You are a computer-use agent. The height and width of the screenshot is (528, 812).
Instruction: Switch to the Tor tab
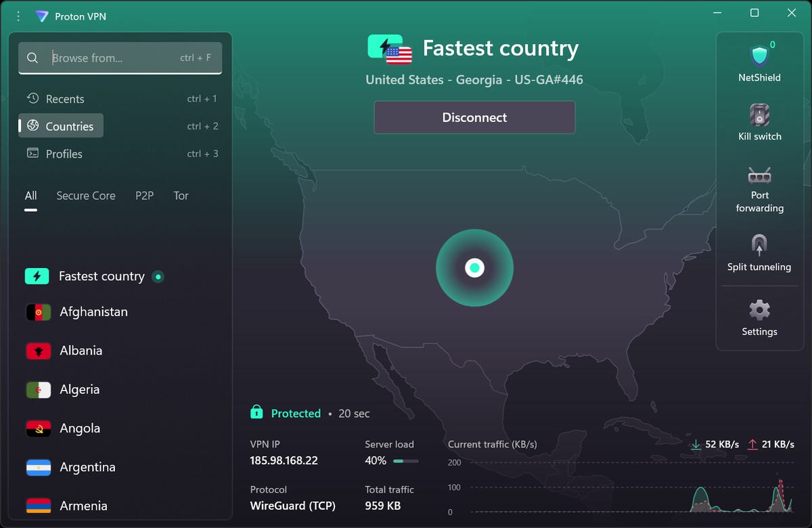pos(181,196)
